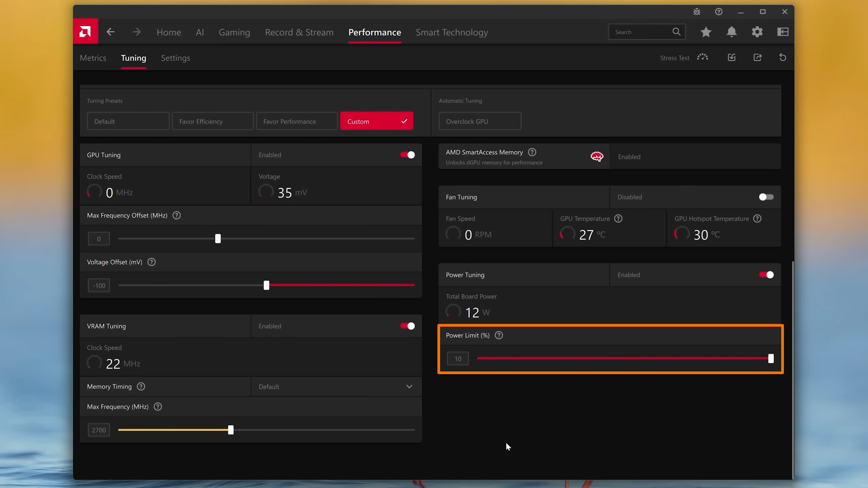Show help for AMD SmartAccess Memory
The width and height of the screenshot is (868, 488).
click(x=532, y=152)
